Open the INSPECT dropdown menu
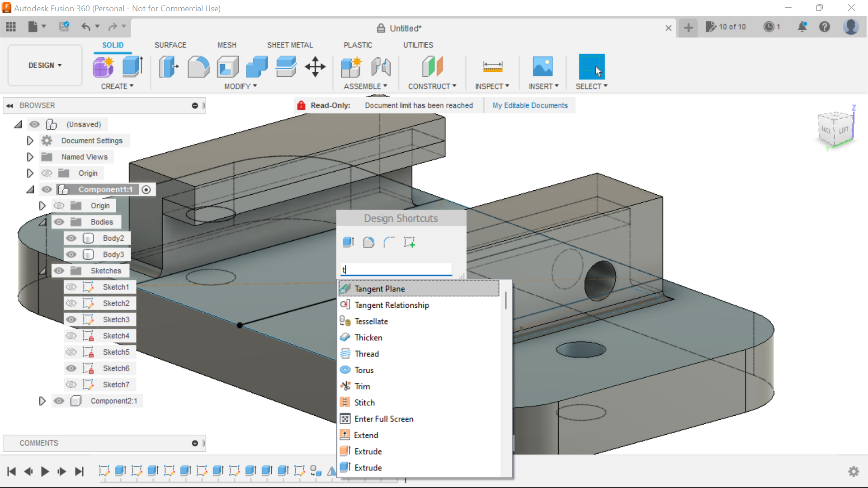This screenshot has width=868, height=488. [x=492, y=86]
